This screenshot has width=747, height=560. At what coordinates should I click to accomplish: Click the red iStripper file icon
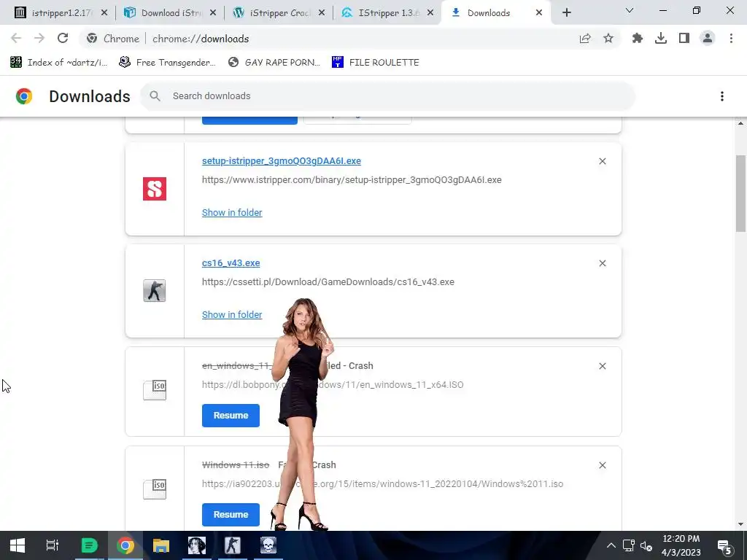coord(155,189)
